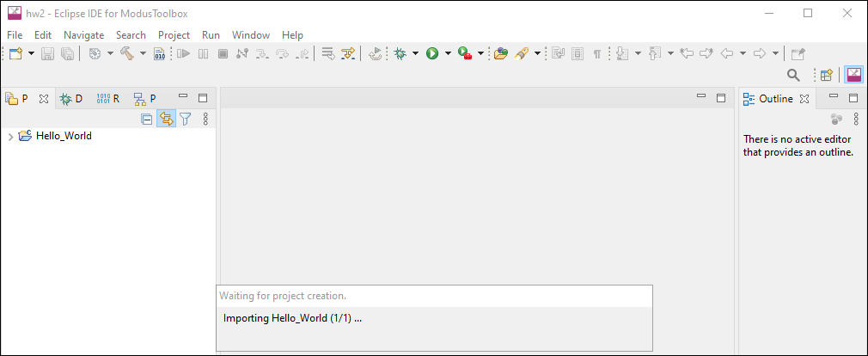
Task: Toggle the Pin Editor icon
Action: (798, 53)
